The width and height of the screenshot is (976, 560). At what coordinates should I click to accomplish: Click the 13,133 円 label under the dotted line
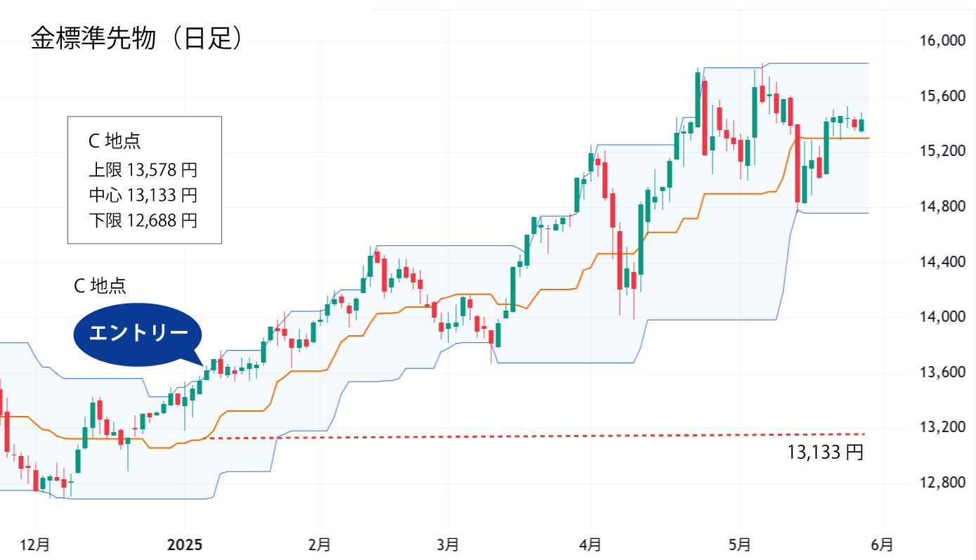826,452
